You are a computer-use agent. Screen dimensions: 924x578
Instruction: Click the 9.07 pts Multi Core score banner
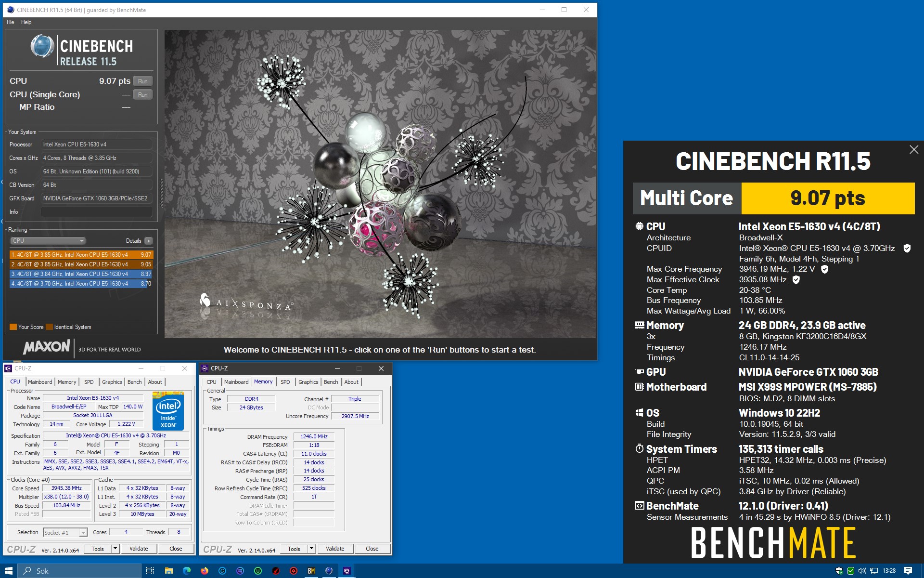tap(828, 198)
